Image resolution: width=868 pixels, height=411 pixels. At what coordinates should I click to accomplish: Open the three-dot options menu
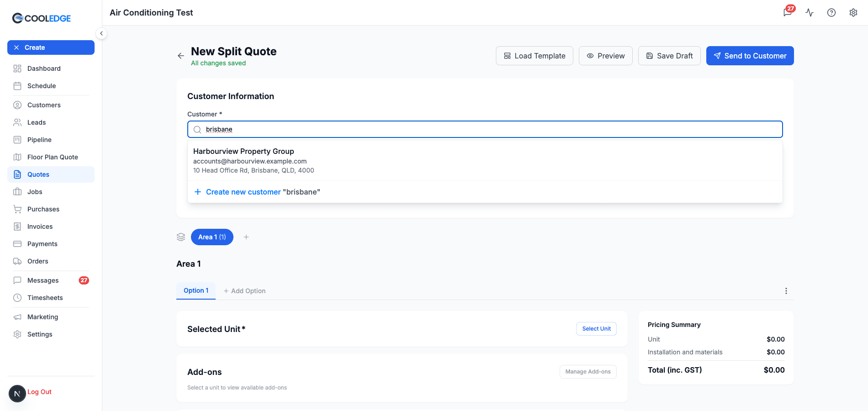pyautogui.click(x=786, y=291)
